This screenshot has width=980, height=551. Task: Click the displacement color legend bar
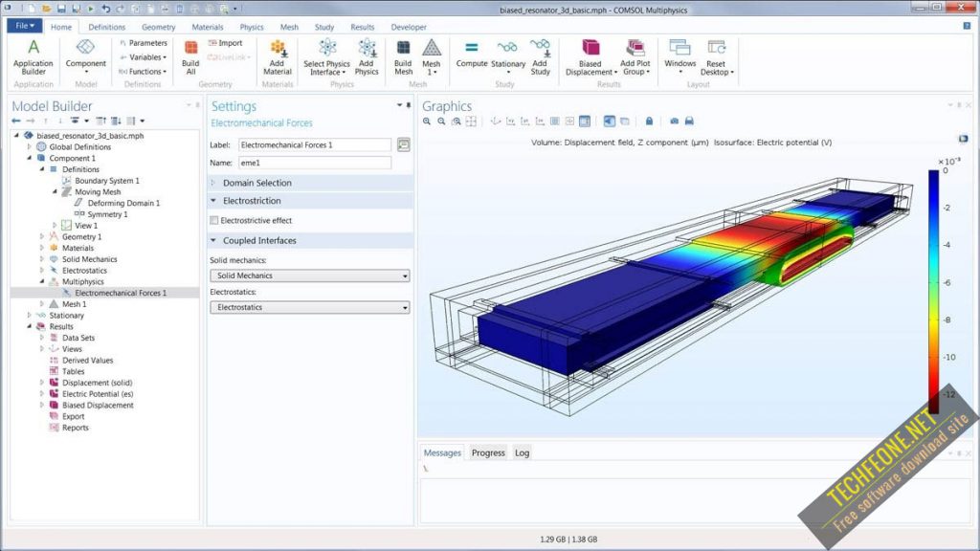tap(933, 292)
